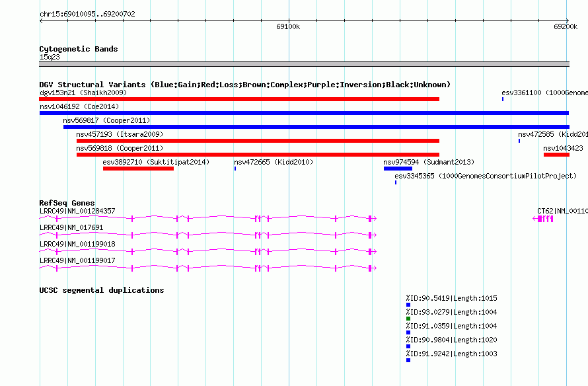Click the Cytogenetic Bands track title
This screenshot has height=386, width=588.
click(x=79, y=49)
